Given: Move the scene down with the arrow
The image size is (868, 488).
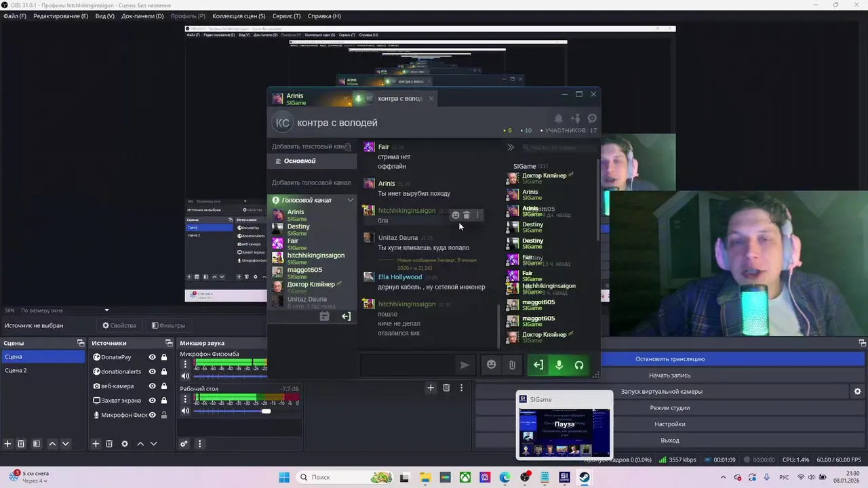Looking at the screenshot, I should pos(65,444).
